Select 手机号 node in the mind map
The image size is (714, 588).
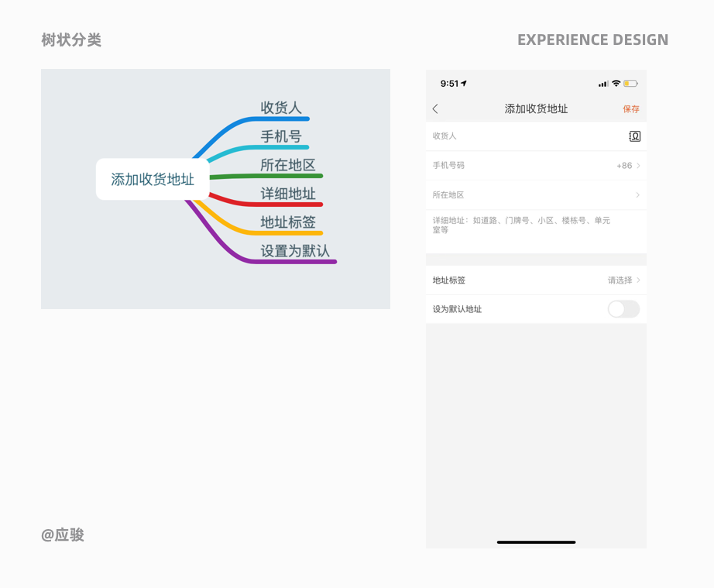[281, 136]
